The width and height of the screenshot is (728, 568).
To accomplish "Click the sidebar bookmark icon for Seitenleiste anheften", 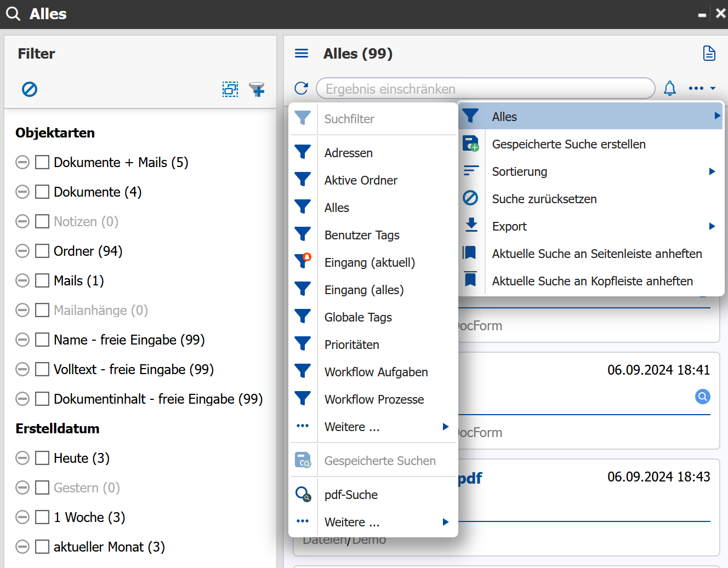I will (x=469, y=253).
